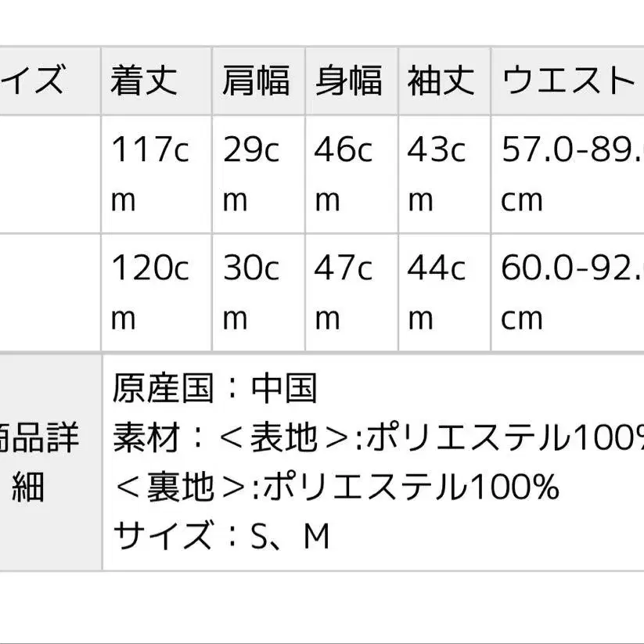Click the サイズ：S、M text line
This screenshot has width=644, height=644.
(x=221, y=537)
